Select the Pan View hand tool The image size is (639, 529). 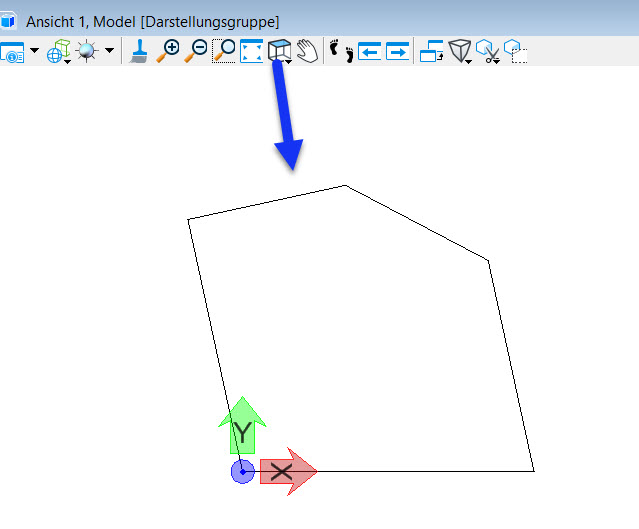coord(307,51)
